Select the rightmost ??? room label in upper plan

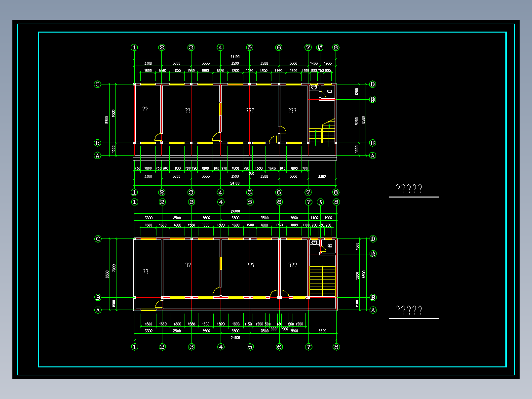pos(293,110)
